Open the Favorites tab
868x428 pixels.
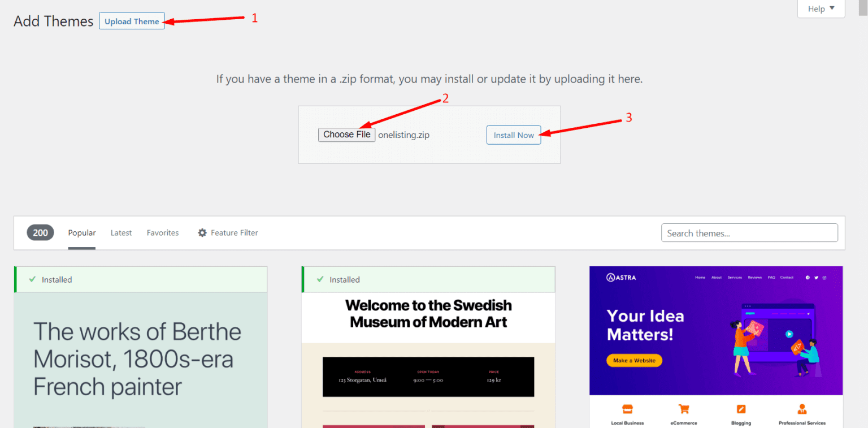163,233
